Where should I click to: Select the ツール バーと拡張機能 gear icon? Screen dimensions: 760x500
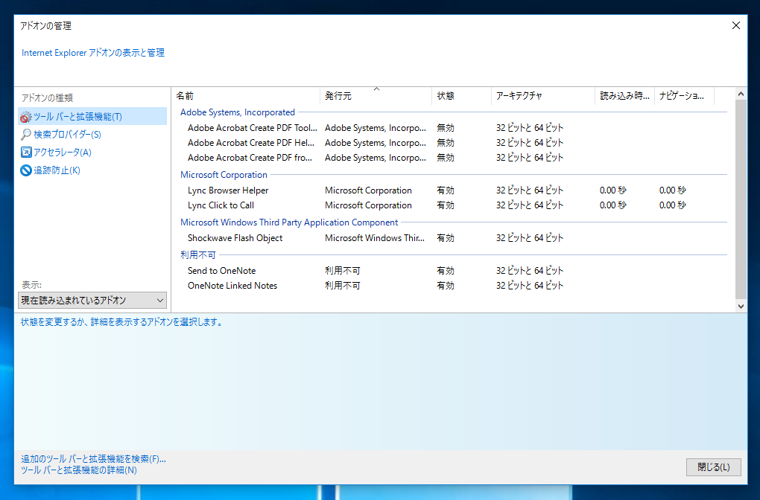26,117
